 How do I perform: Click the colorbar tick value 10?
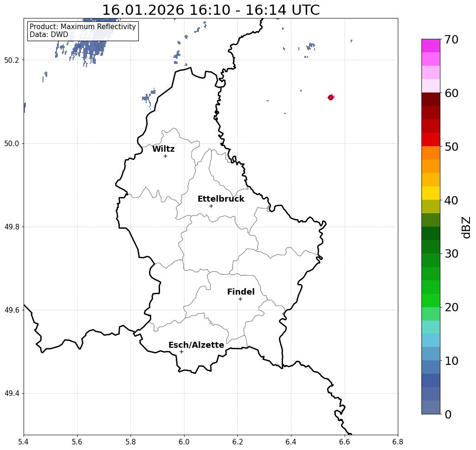451,361
